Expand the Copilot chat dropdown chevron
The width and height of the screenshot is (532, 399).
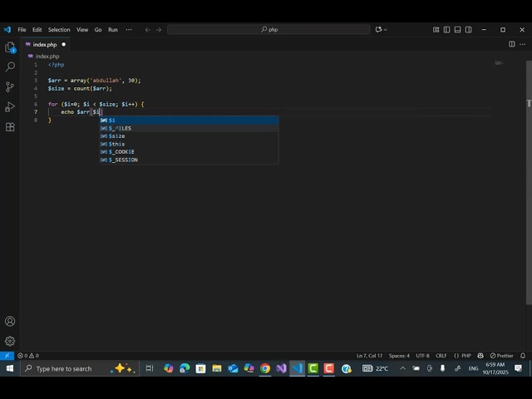386,30
